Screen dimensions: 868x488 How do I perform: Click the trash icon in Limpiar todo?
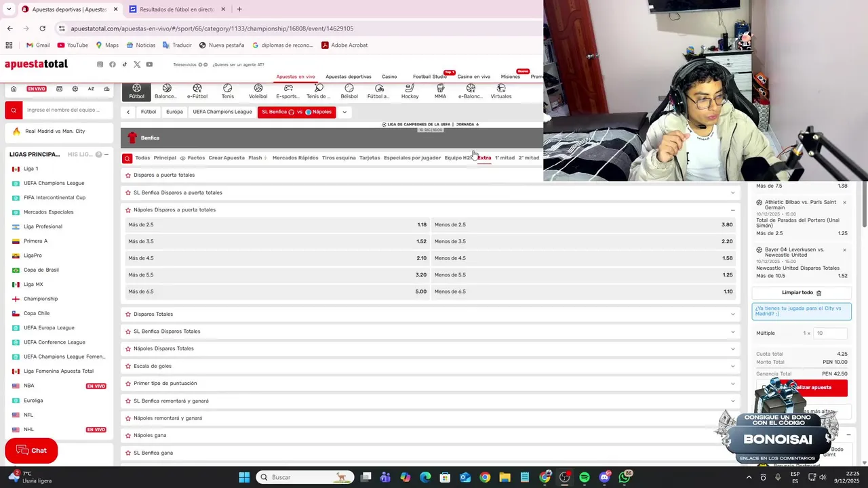click(x=818, y=293)
